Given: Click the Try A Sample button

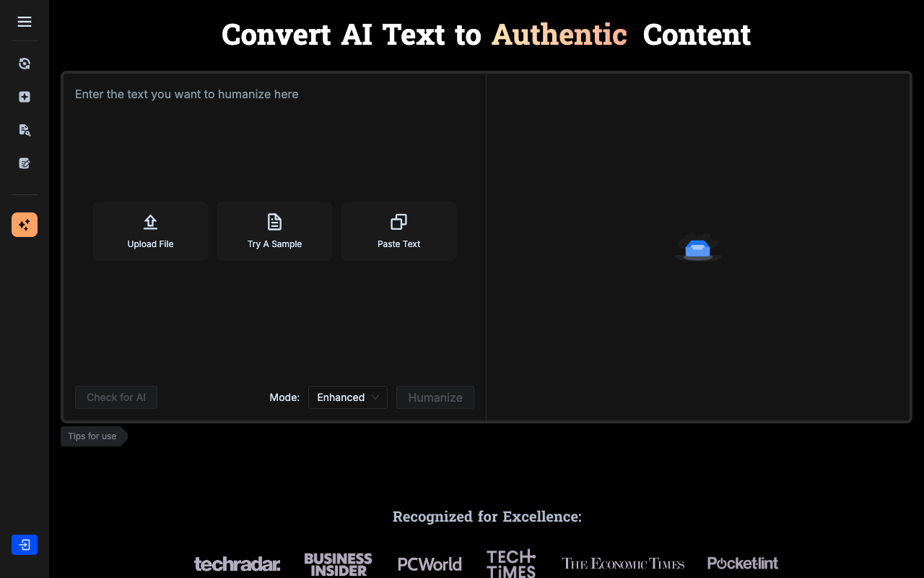Looking at the screenshot, I should click(274, 231).
